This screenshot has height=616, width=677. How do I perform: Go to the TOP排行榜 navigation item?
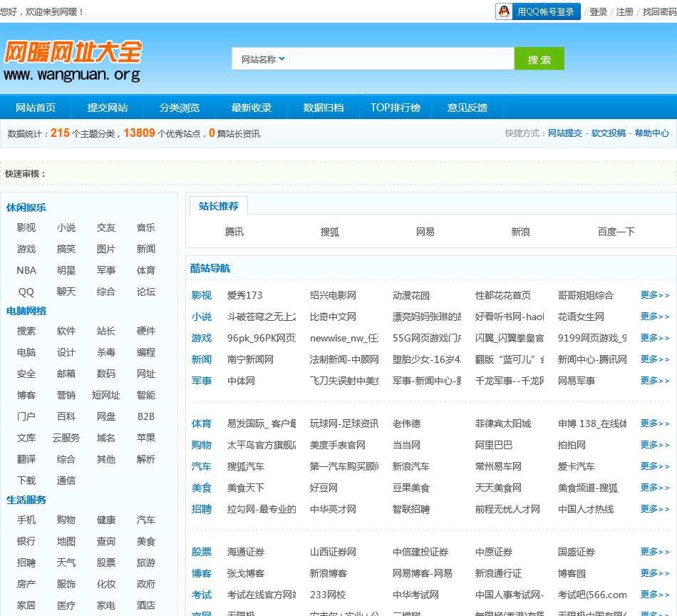click(x=395, y=108)
